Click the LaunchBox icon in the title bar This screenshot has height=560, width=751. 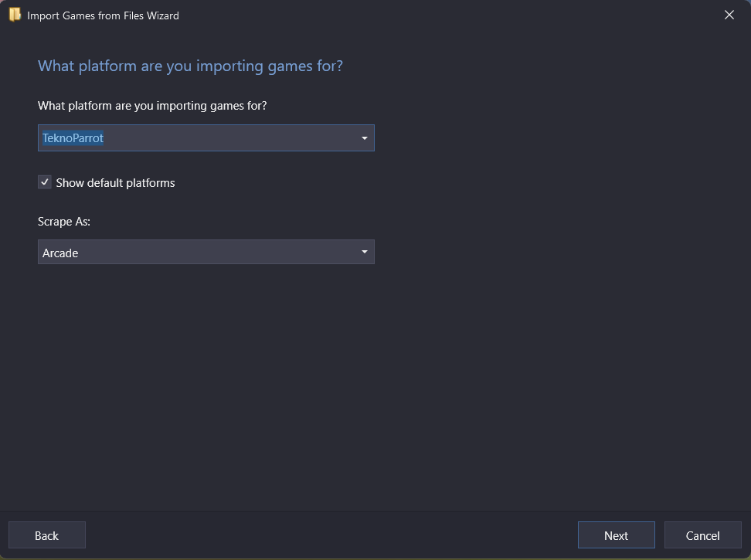tap(15, 15)
